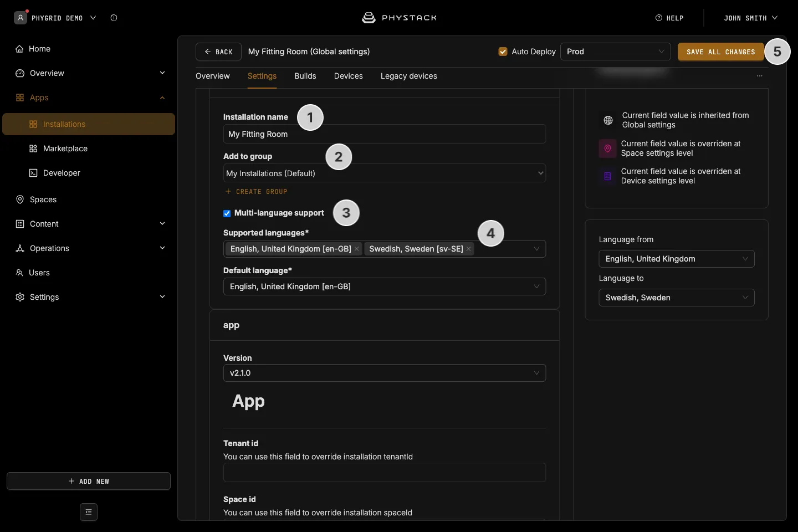Switch to the Builds tab
Image resolution: width=798 pixels, height=532 pixels.
(x=305, y=76)
